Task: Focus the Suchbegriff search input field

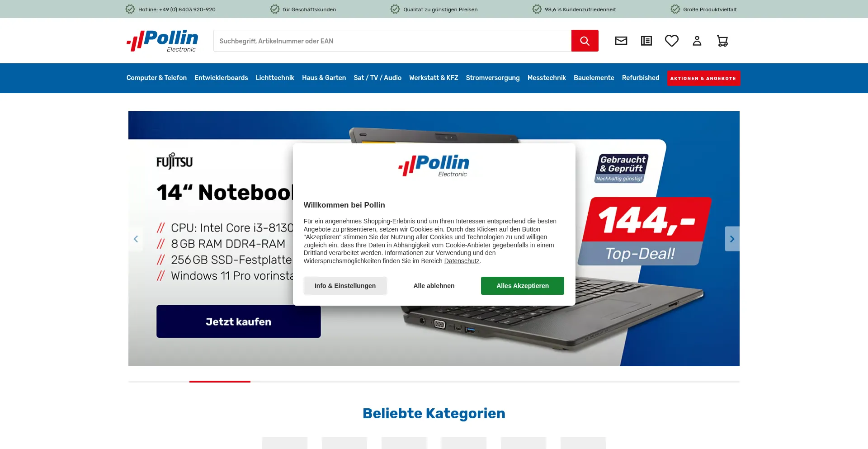Action: (x=392, y=41)
